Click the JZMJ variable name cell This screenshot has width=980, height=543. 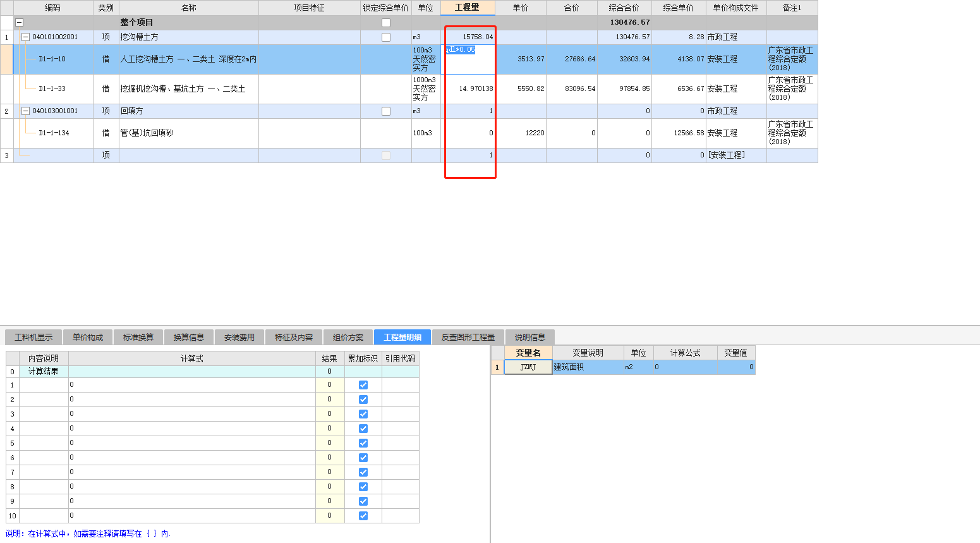point(528,367)
